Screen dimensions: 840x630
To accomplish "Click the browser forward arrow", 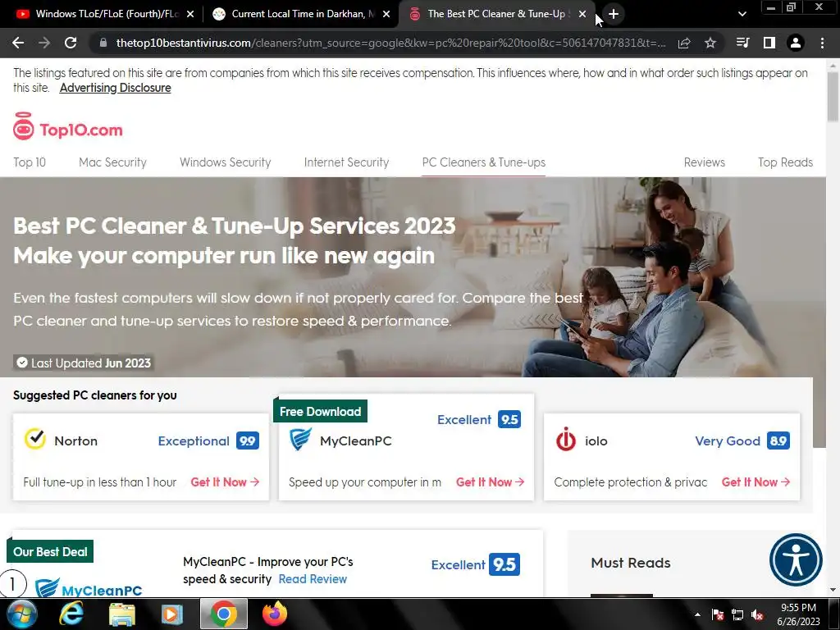I will [x=44, y=43].
